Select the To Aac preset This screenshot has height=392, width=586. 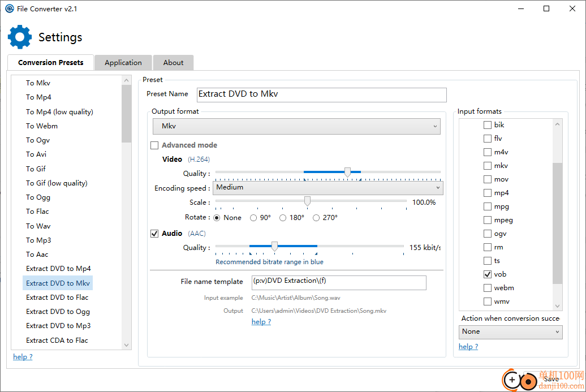click(37, 255)
